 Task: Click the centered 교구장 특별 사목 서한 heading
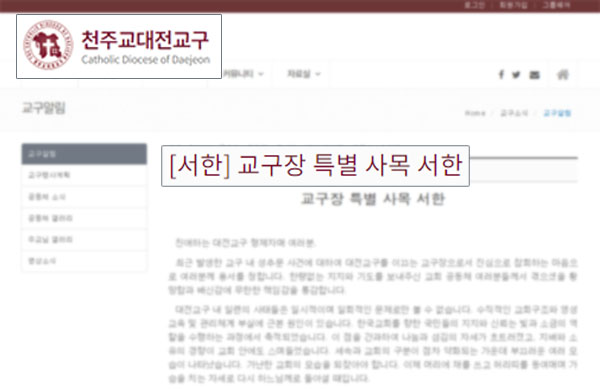click(x=373, y=199)
